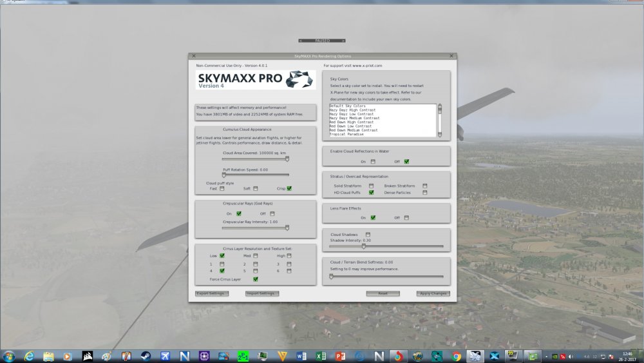
Task: Adjust the Puff Rotation Speed slider
Action: click(256, 175)
